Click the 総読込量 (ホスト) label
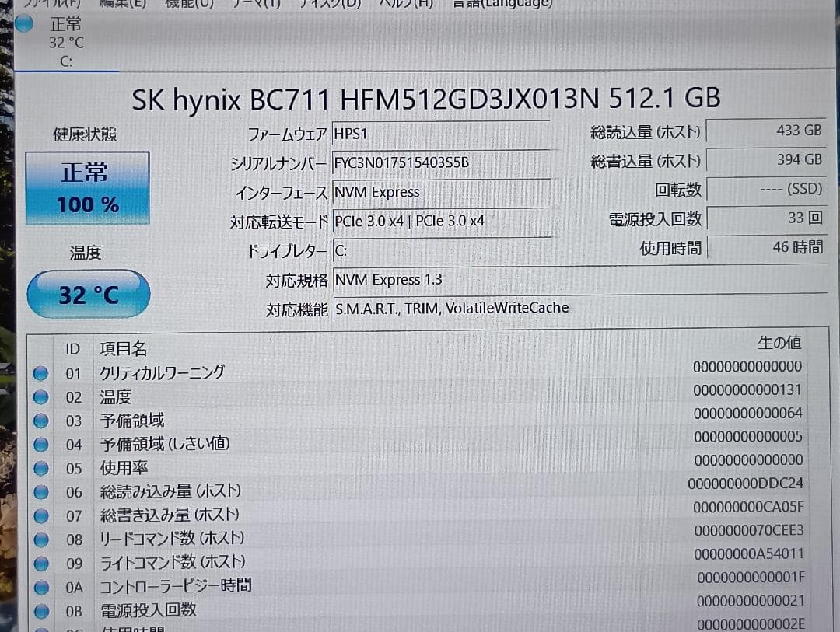This screenshot has height=632, width=840. click(646, 131)
